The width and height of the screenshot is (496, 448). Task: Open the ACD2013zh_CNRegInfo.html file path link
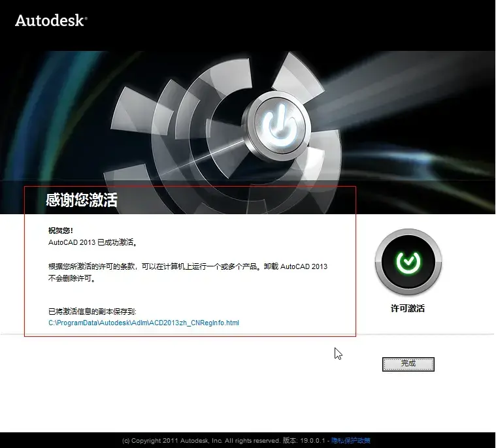[144, 323]
